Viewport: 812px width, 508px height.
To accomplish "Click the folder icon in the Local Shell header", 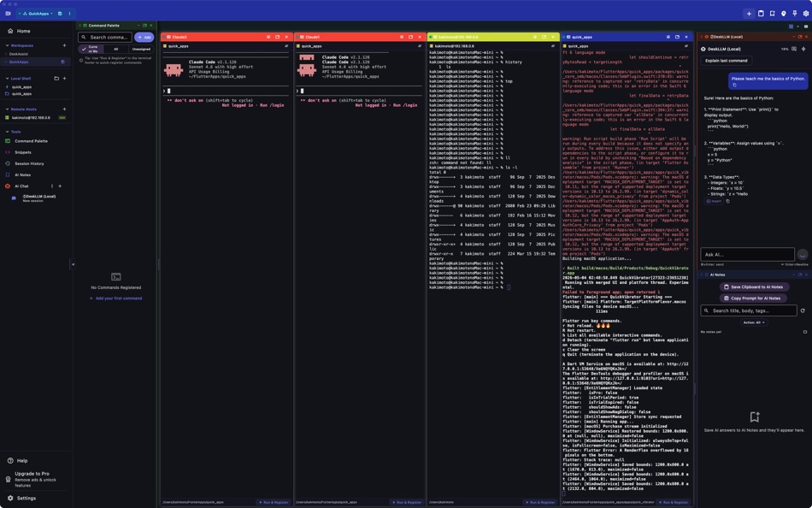I will point(56,79).
